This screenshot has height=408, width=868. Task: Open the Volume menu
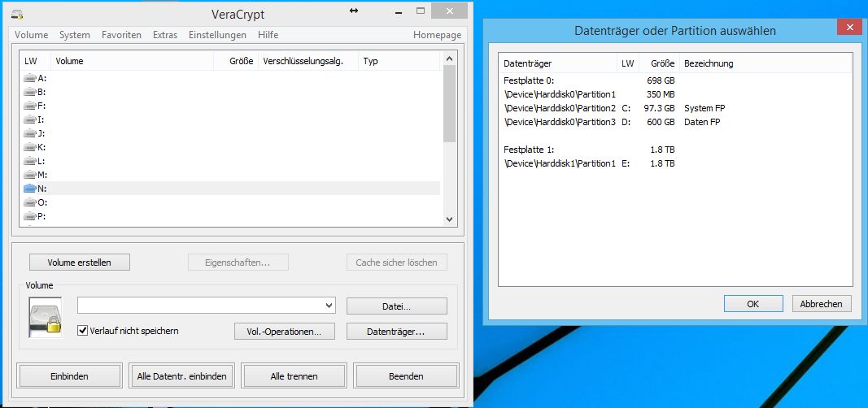(32, 35)
